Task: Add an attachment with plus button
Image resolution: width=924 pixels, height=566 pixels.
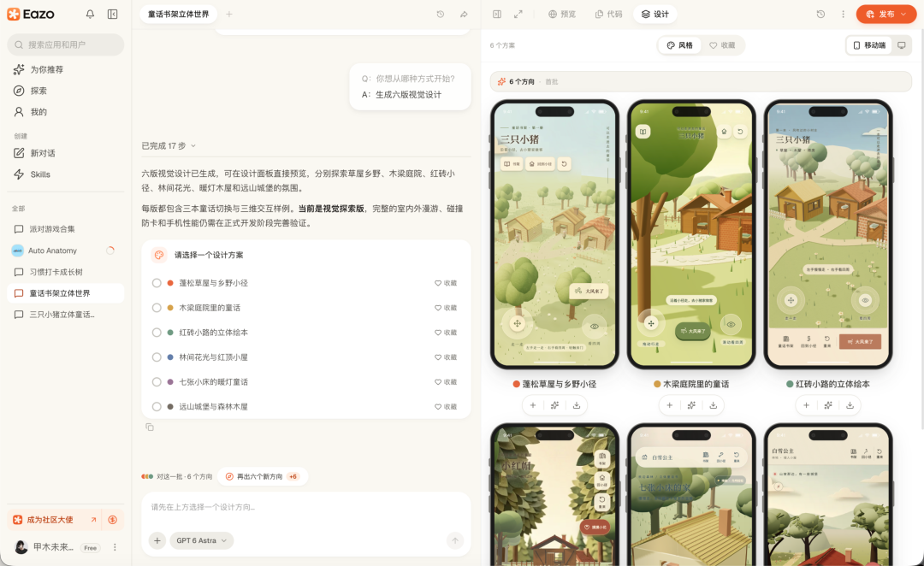Action: [157, 540]
